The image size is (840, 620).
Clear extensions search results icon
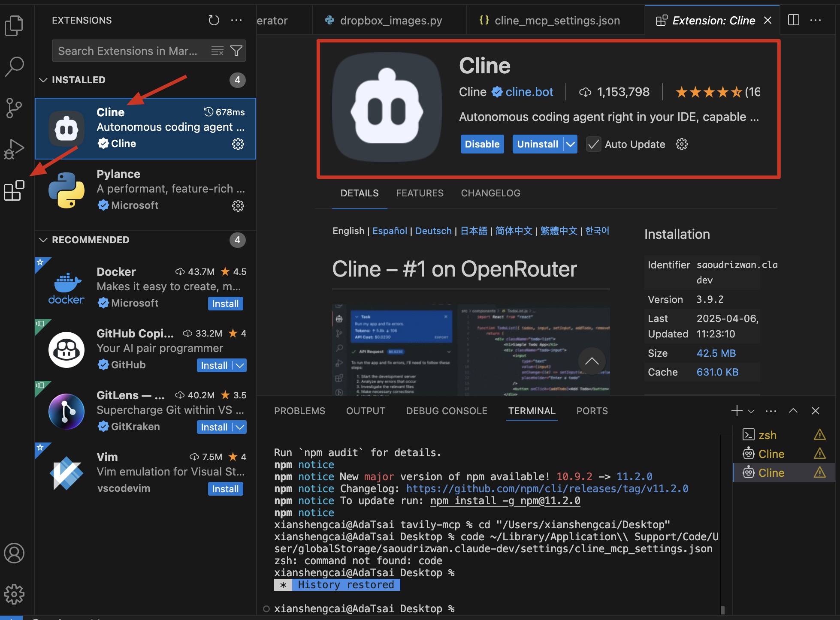[218, 51]
